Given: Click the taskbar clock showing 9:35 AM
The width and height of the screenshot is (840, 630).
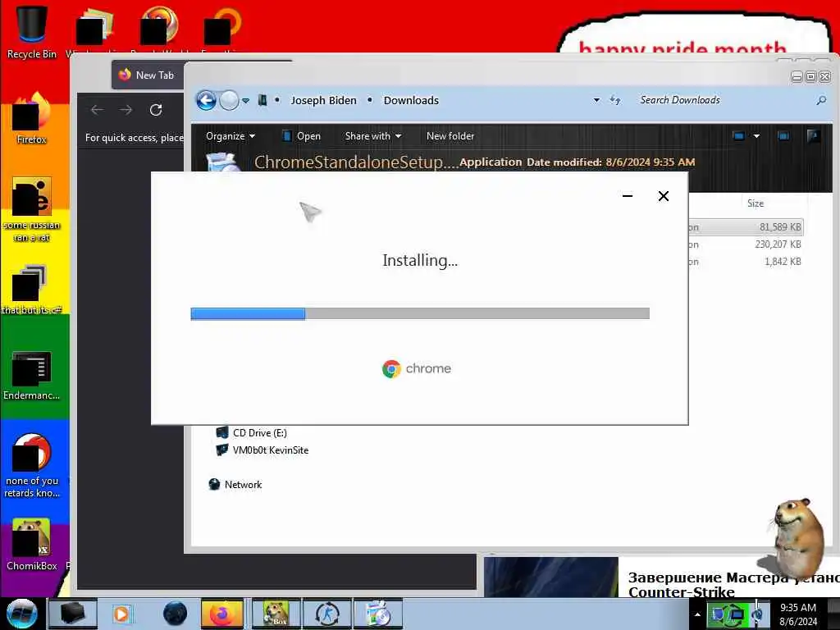Looking at the screenshot, I should click(x=798, y=614).
